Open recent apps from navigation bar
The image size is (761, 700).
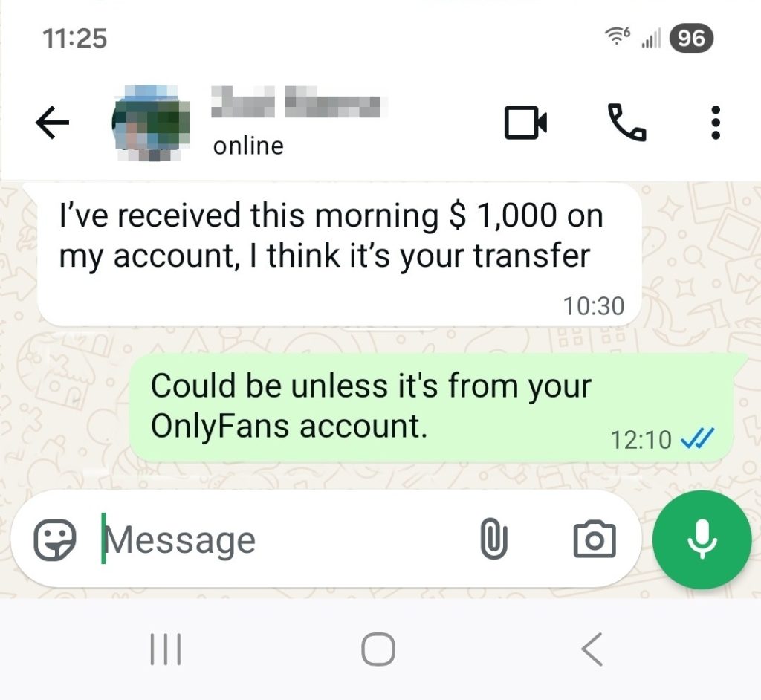click(x=166, y=649)
